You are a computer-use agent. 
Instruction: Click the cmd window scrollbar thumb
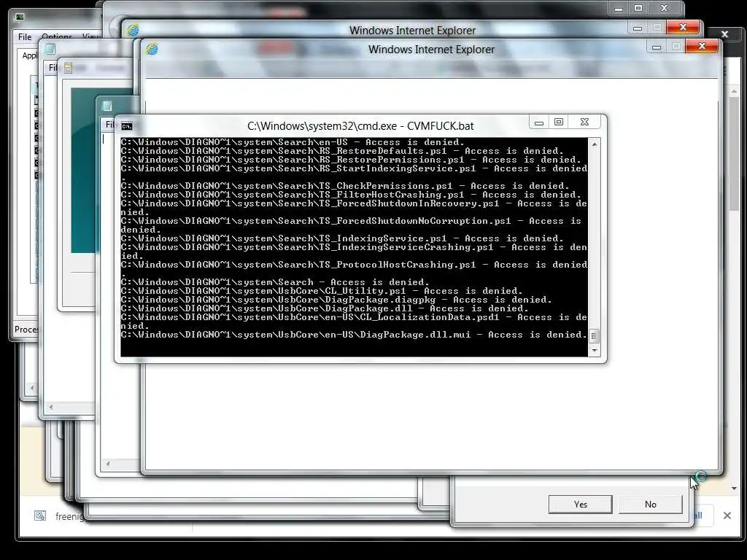[594, 336]
